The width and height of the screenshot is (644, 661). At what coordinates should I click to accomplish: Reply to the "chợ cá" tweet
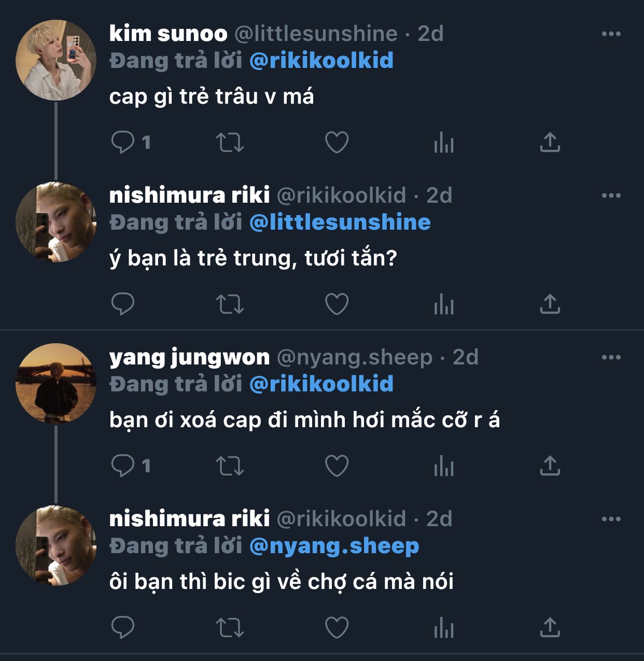[x=123, y=627]
